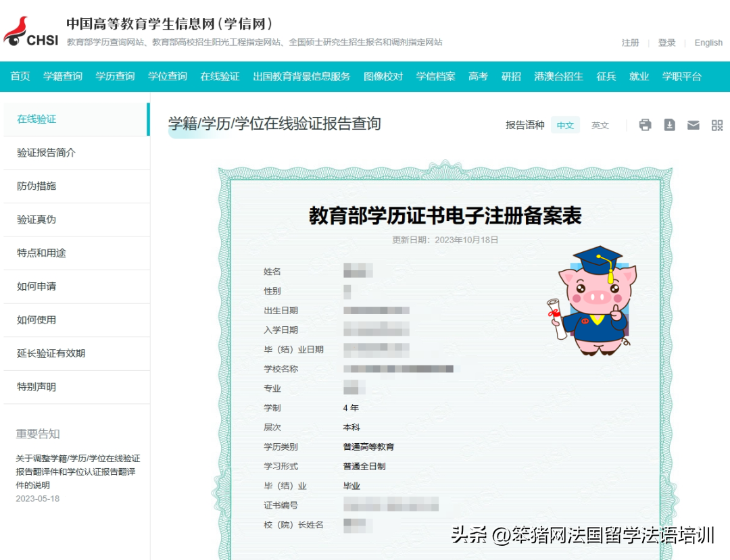Click the 登录 login link
This screenshot has width=730, height=560.
[x=666, y=43]
